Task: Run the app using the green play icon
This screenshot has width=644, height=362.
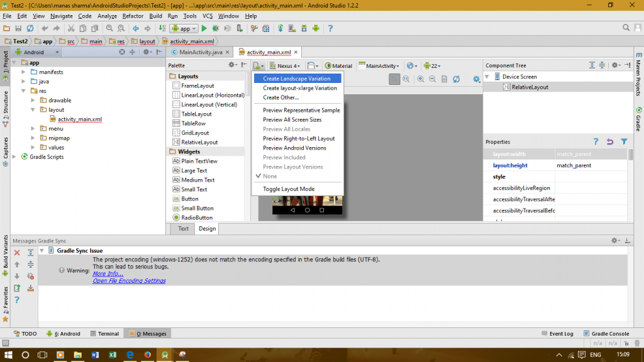Action: click(204, 28)
